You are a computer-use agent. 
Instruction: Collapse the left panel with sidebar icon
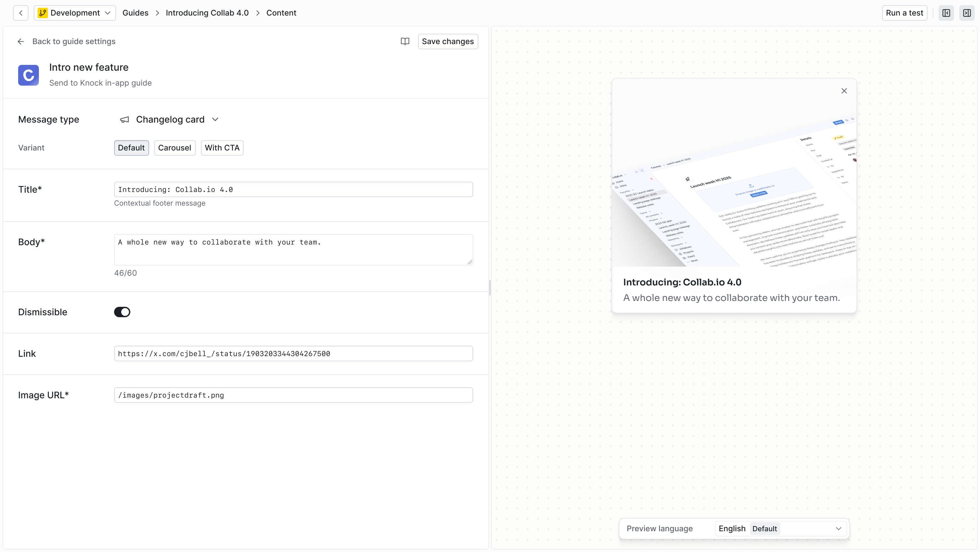tap(946, 13)
